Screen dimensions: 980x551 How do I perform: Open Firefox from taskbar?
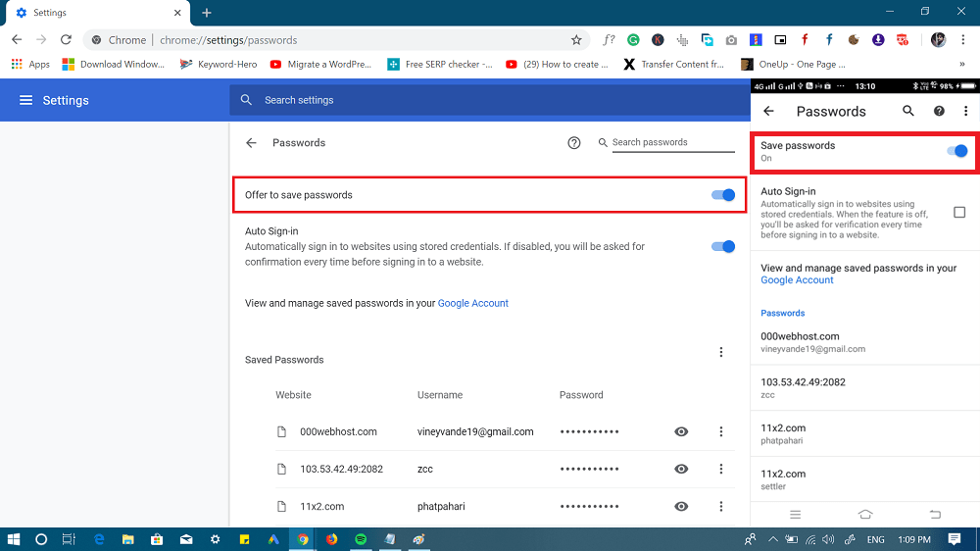(331, 539)
